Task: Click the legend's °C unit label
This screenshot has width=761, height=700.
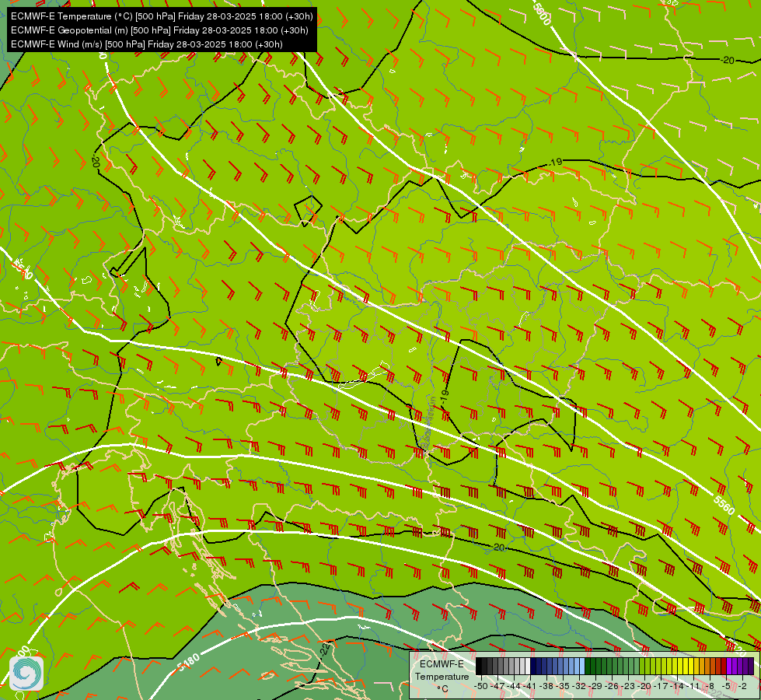Action: [x=442, y=689]
